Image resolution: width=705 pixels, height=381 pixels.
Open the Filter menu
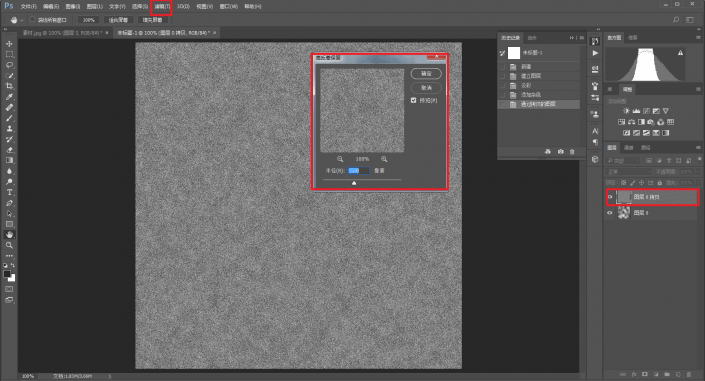pos(162,6)
